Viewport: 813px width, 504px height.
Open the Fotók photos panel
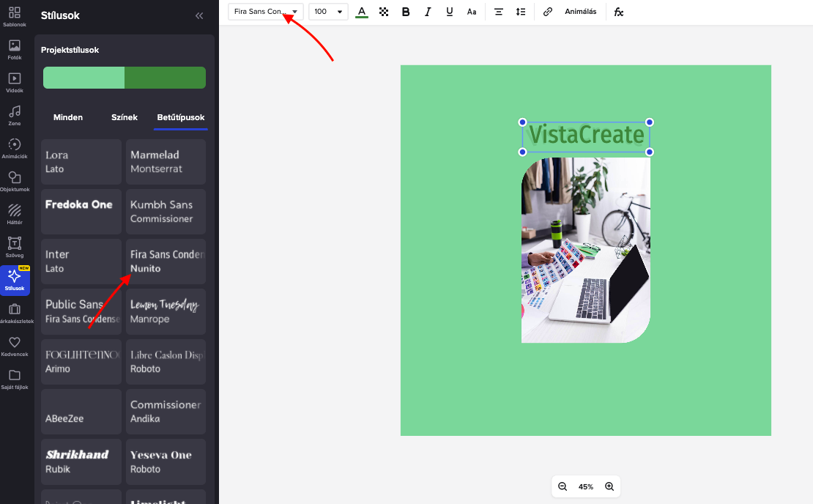[x=15, y=50]
